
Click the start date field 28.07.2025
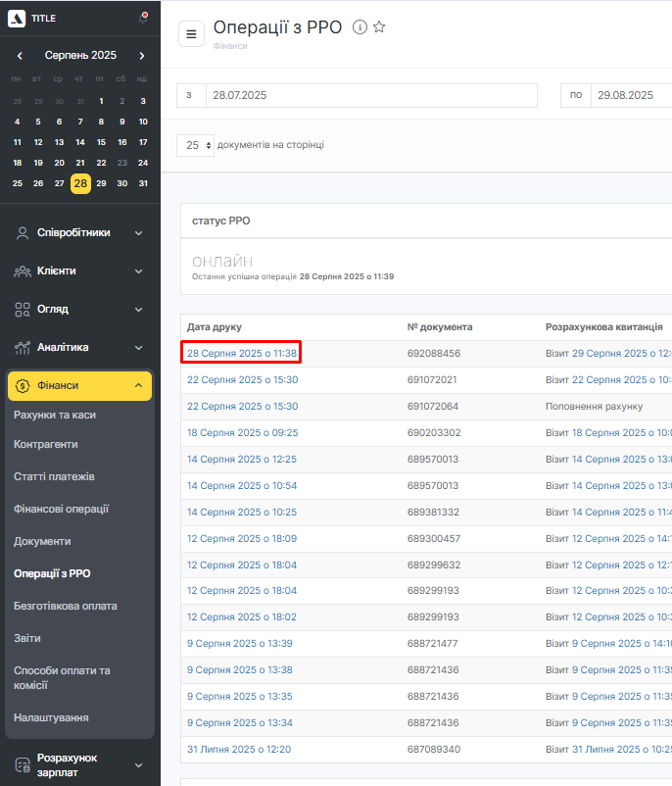point(370,95)
